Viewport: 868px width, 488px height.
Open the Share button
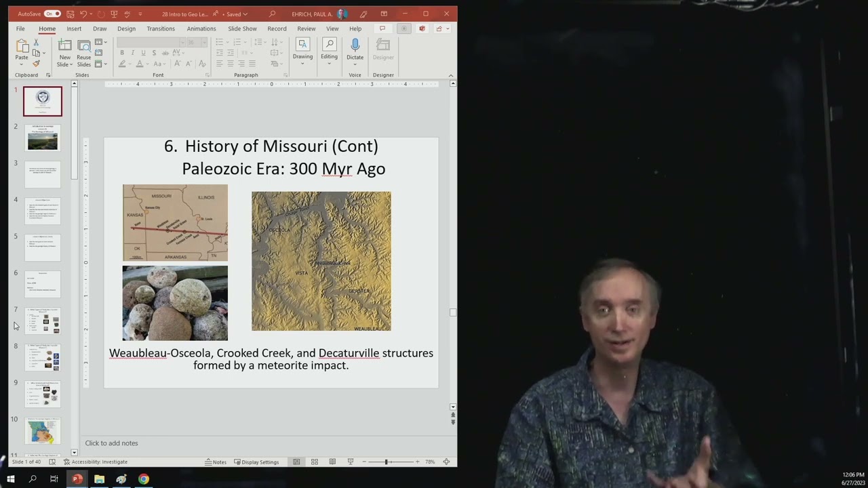tap(439, 28)
